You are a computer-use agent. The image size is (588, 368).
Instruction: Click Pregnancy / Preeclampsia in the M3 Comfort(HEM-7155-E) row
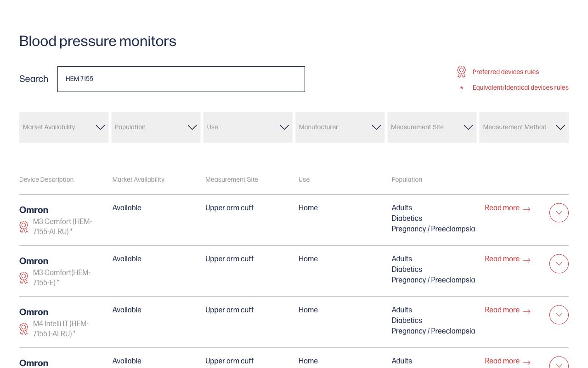[x=433, y=280]
